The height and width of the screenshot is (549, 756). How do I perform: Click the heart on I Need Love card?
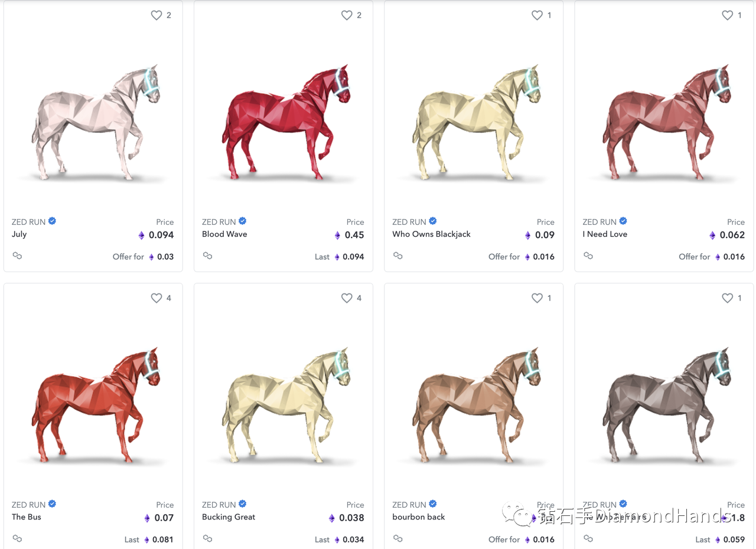click(727, 15)
